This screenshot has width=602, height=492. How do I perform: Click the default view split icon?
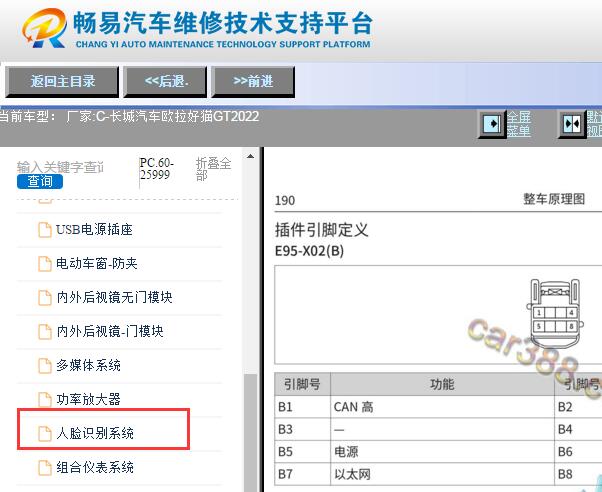pyautogui.click(x=572, y=124)
